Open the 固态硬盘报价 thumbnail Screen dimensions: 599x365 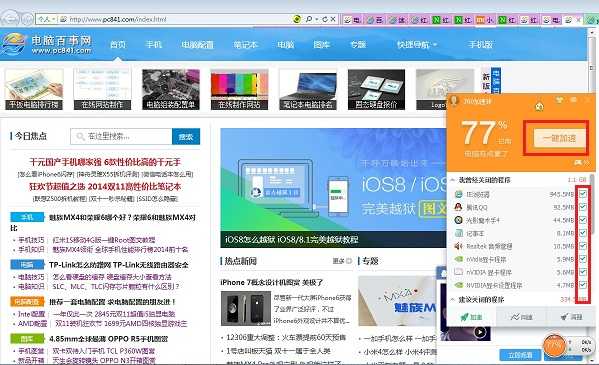(376, 89)
